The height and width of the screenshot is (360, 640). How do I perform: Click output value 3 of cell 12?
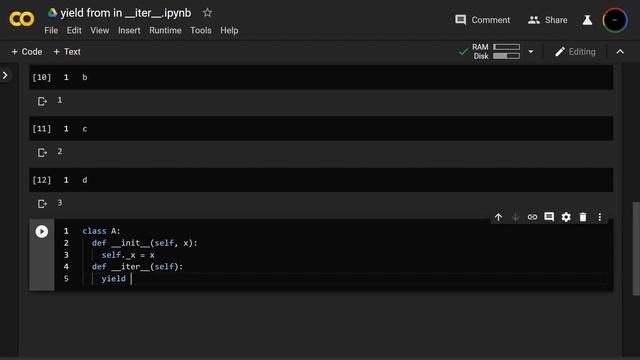pyautogui.click(x=60, y=203)
